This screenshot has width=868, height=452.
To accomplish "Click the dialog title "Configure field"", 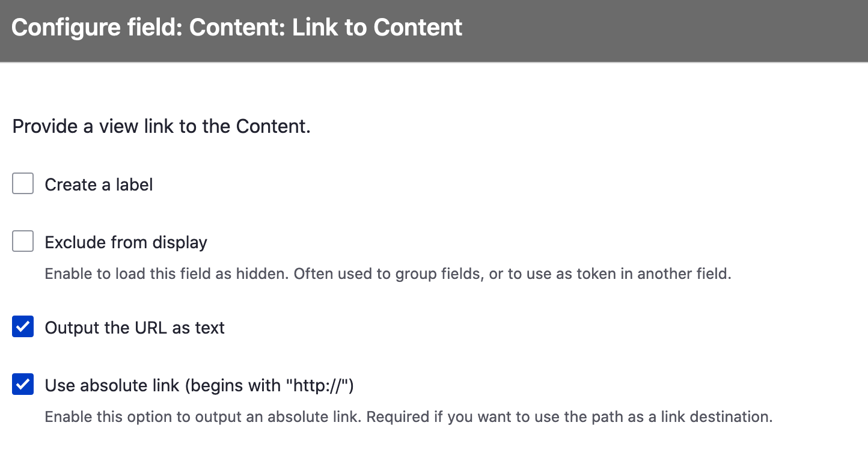I will coord(237,27).
